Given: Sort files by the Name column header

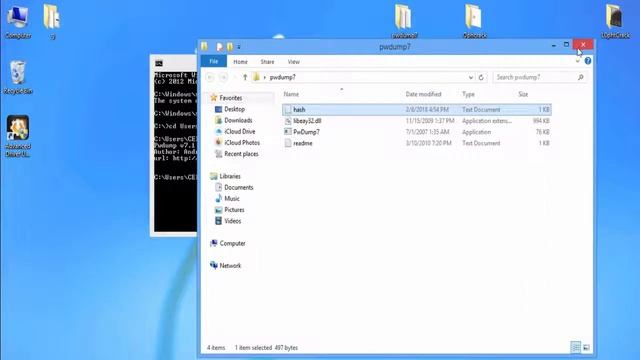Looking at the screenshot, I should (291, 94).
